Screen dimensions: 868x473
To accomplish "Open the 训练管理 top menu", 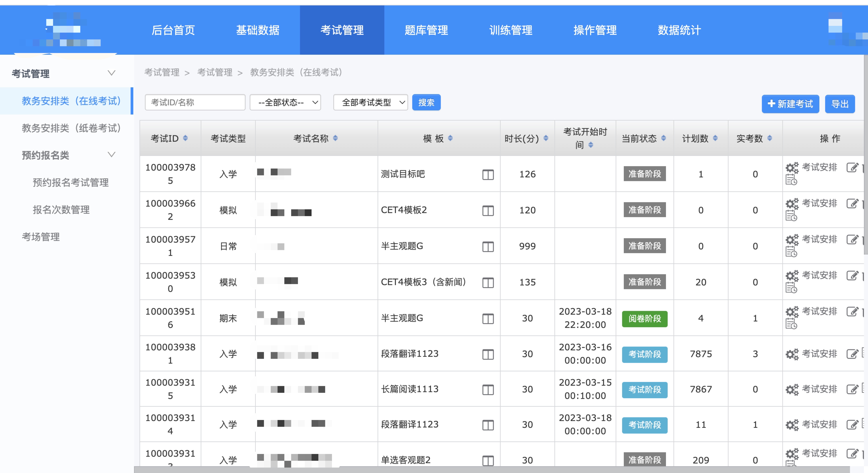I will [511, 30].
